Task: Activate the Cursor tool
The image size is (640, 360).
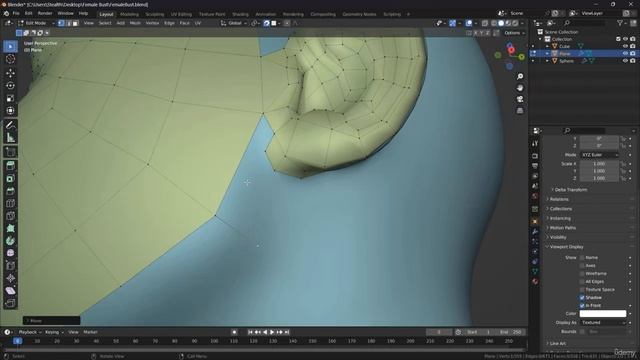Action: (x=10, y=59)
